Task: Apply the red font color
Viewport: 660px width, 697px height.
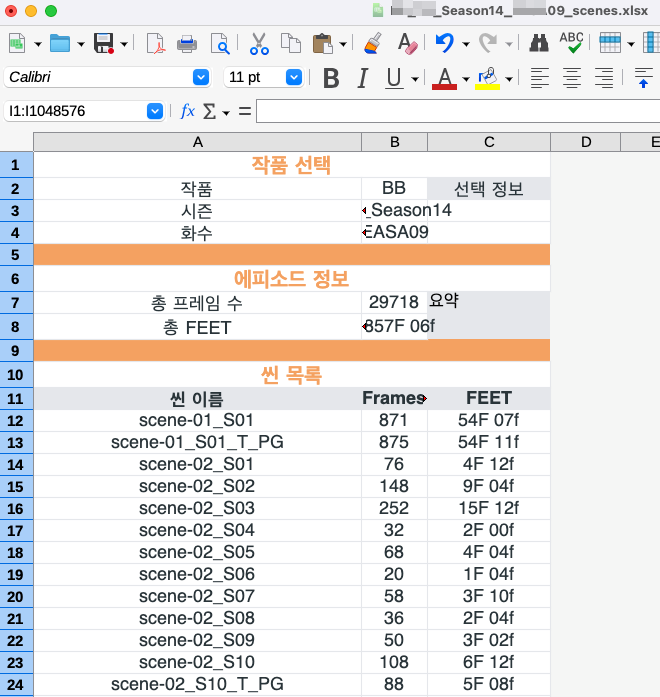Action: point(444,79)
